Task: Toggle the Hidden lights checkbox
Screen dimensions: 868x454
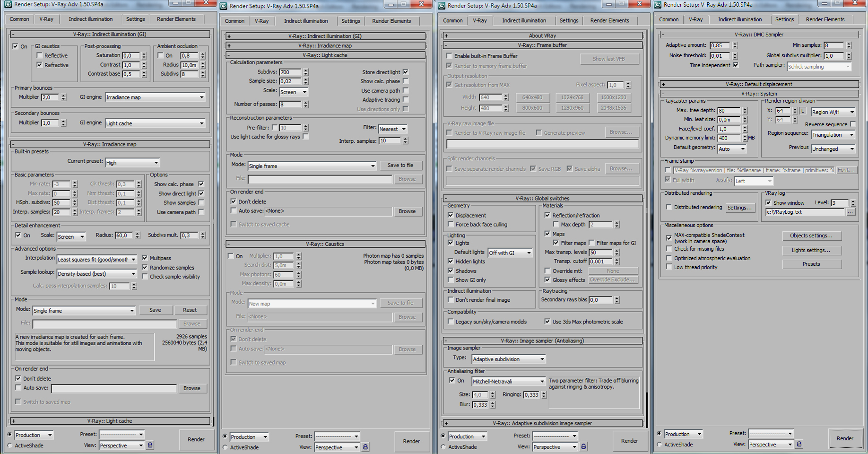Action: click(x=451, y=261)
